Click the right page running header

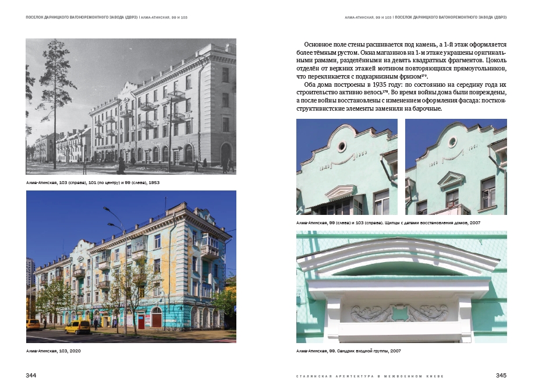coord(426,17)
